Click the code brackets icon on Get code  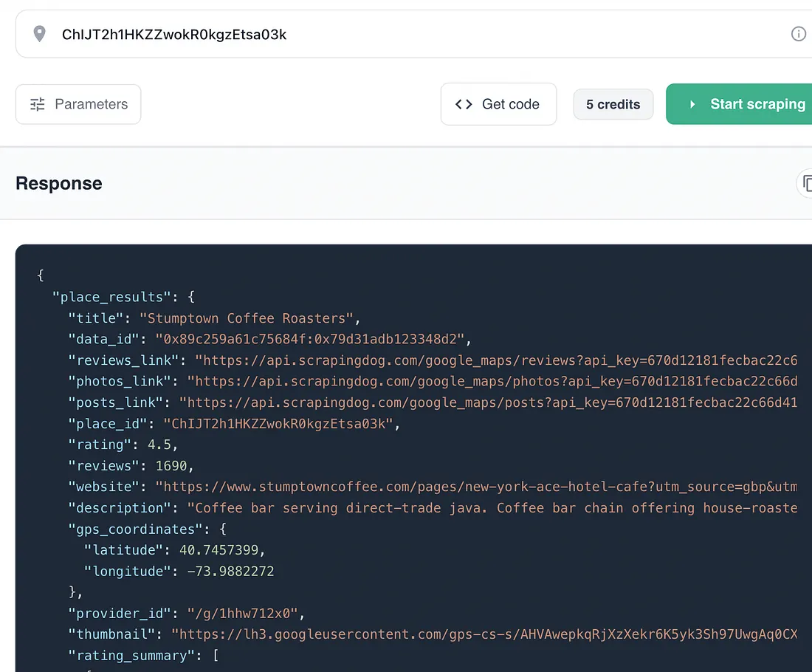[464, 104]
